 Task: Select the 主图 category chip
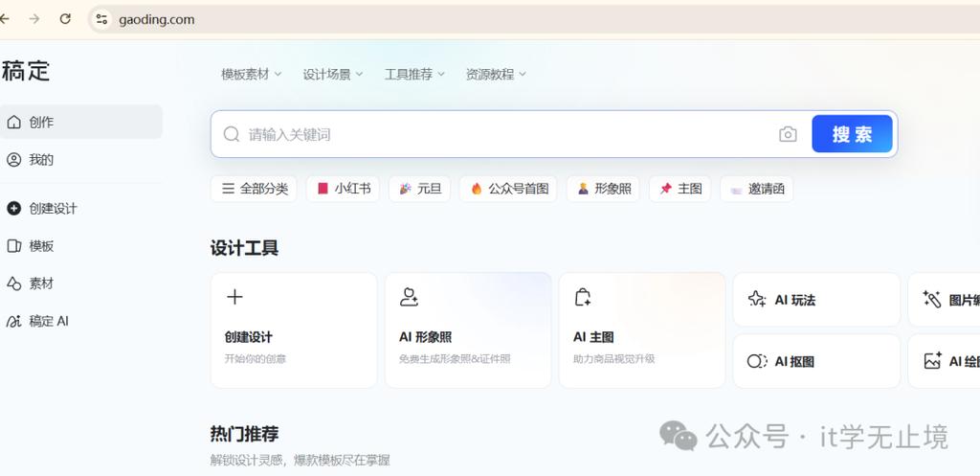(680, 189)
